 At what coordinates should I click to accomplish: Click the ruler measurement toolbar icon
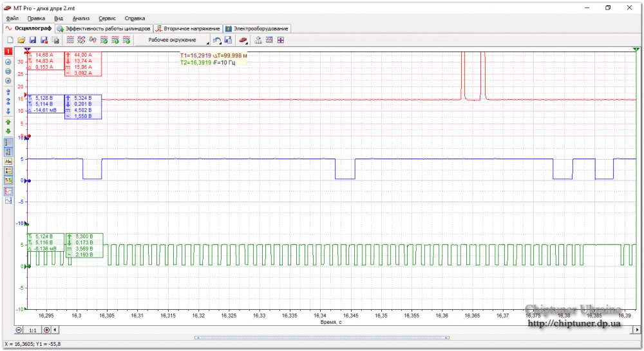coord(258,40)
